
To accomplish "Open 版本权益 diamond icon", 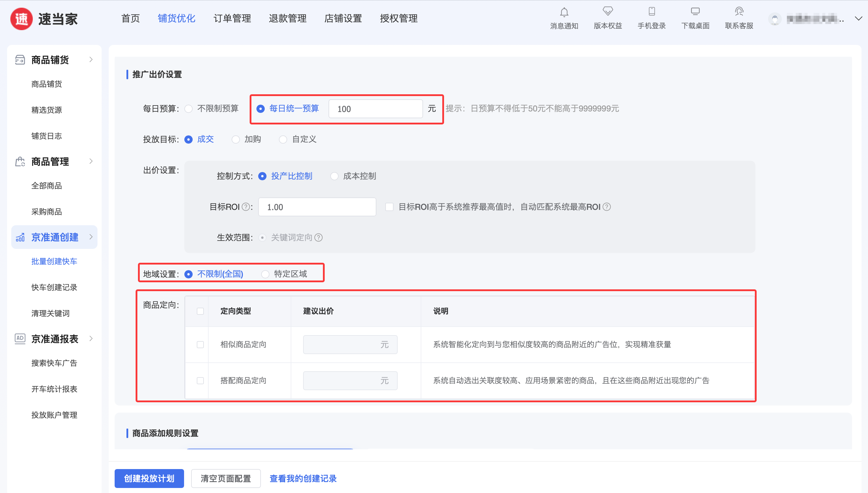I will point(608,12).
